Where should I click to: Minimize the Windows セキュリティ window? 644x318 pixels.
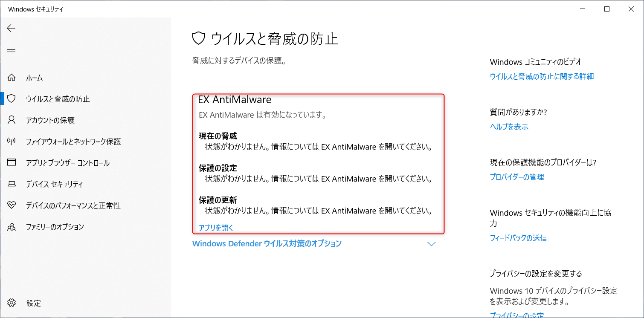tap(582, 9)
